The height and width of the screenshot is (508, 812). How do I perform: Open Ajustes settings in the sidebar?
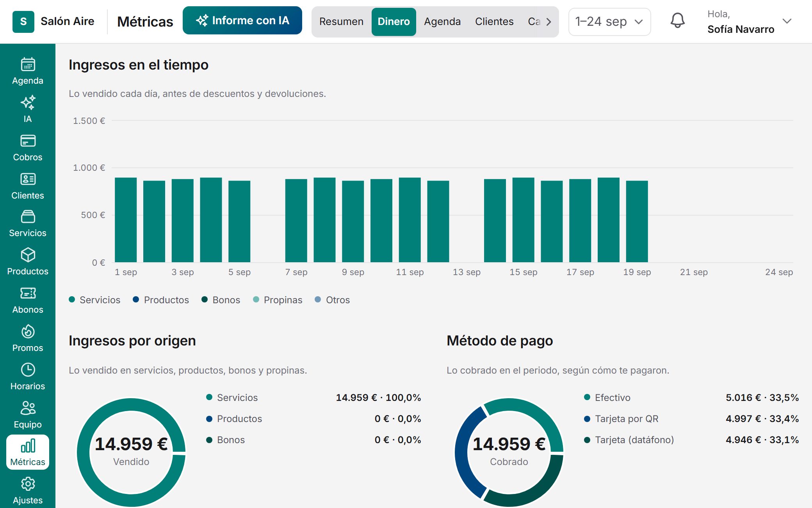click(28, 491)
